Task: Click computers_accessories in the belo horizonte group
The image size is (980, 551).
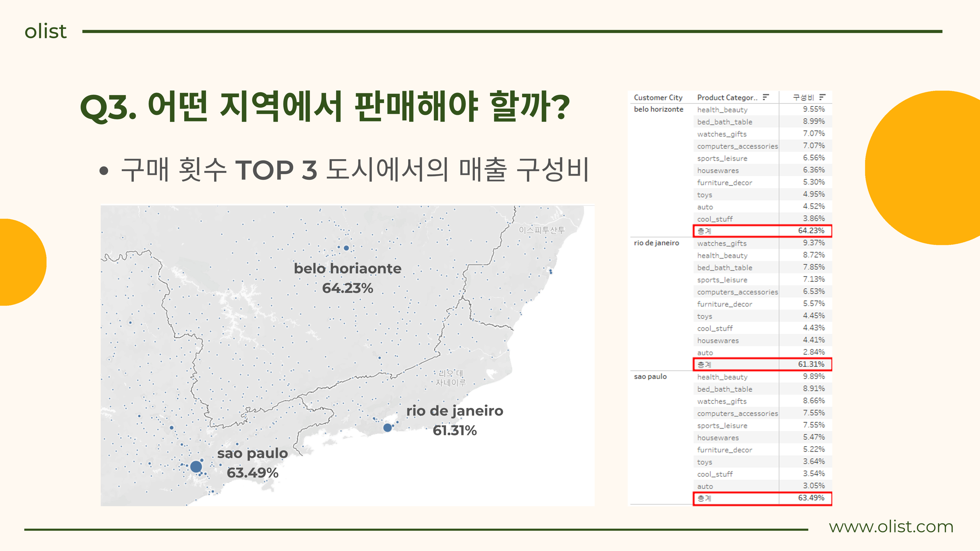Action: (737, 146)
